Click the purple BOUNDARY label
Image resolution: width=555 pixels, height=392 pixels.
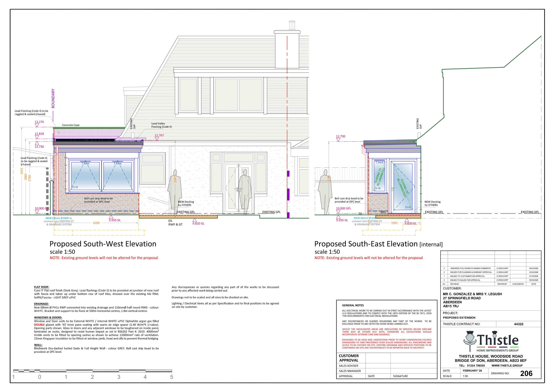click(x=53, y=98)
